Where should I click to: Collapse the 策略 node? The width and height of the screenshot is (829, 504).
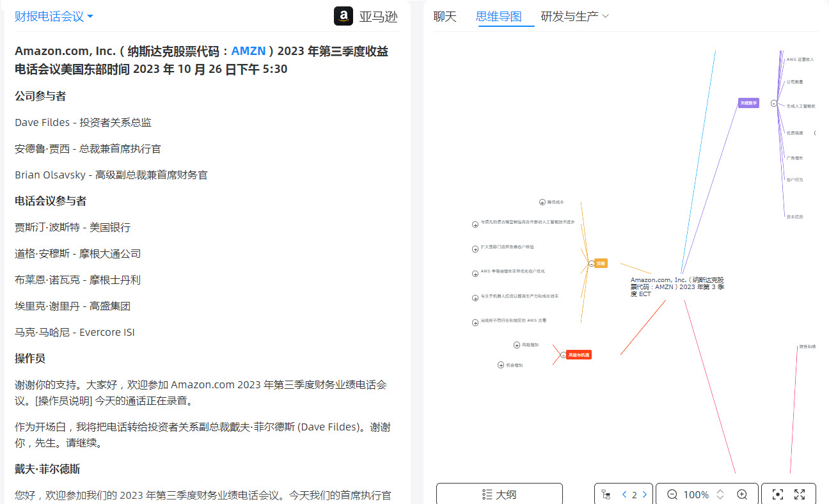(x=591, y=263)
